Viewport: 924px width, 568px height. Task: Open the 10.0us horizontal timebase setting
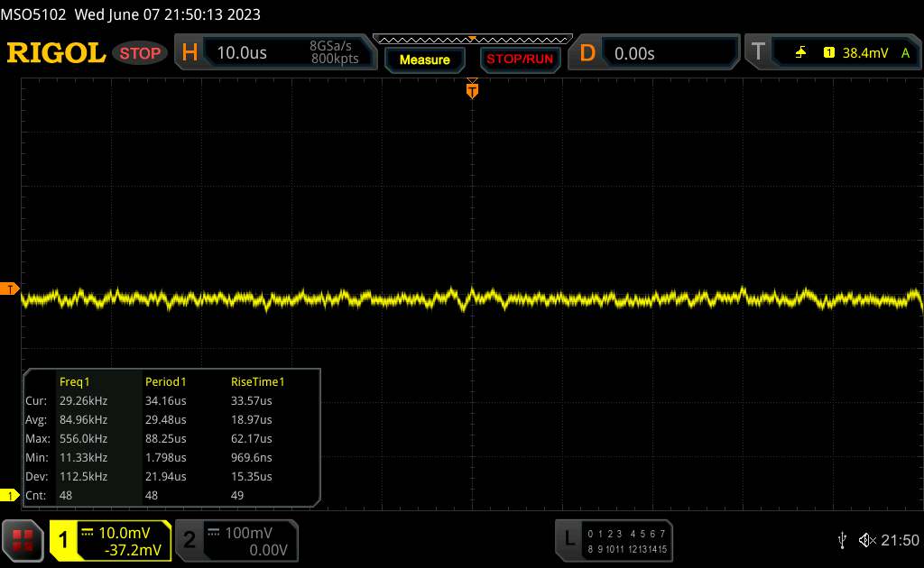pos(243,53)
